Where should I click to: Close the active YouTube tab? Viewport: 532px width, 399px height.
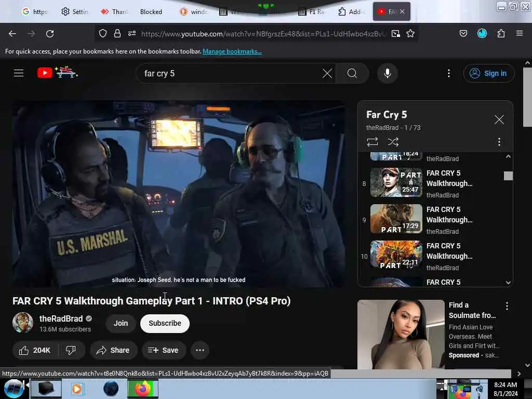pyautogui.click(x=402, y=11)
